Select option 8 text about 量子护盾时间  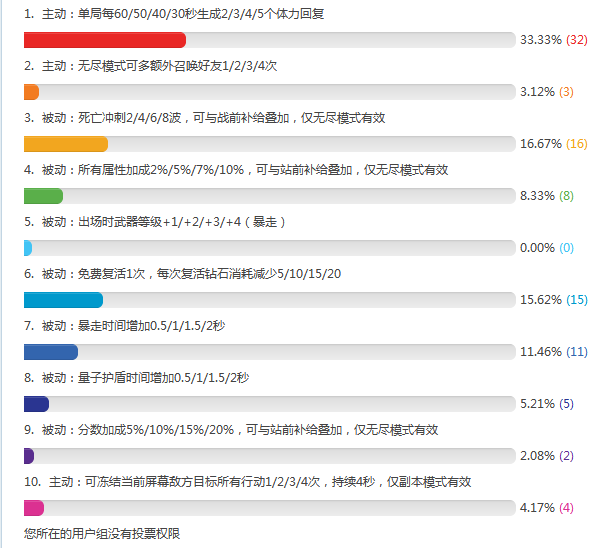[144, 378]
